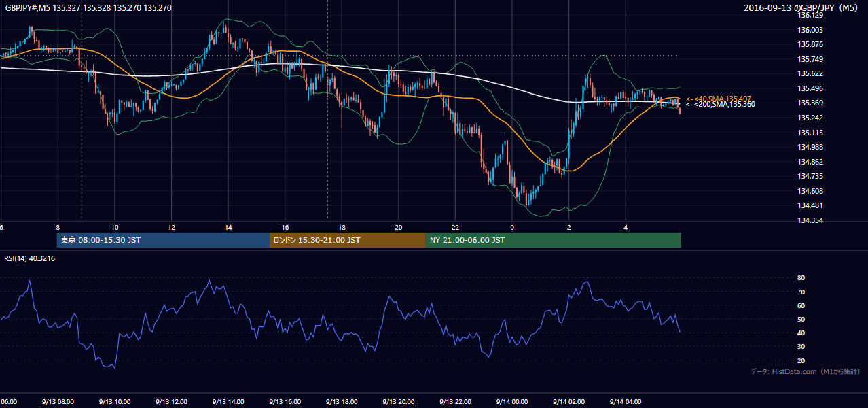The image size is (868, 408).
Task: Click the 134.481 price axis value
Action: (810, 206)
